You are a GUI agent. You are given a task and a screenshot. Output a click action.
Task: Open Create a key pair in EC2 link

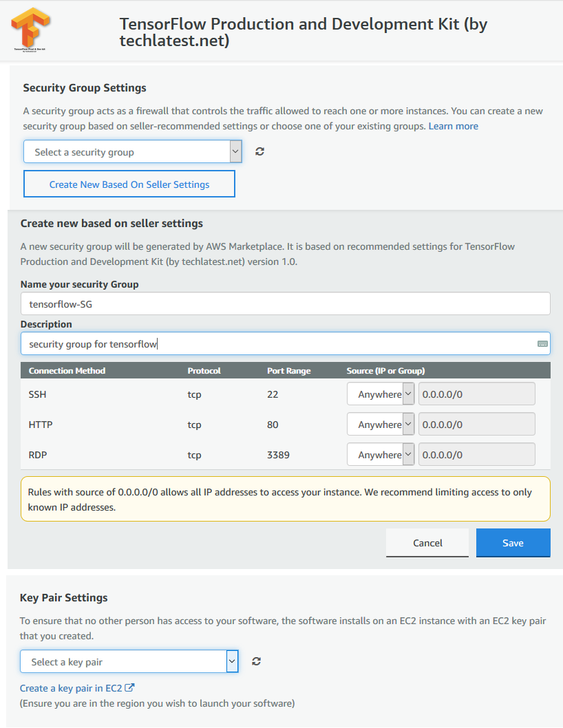point(71,688)
